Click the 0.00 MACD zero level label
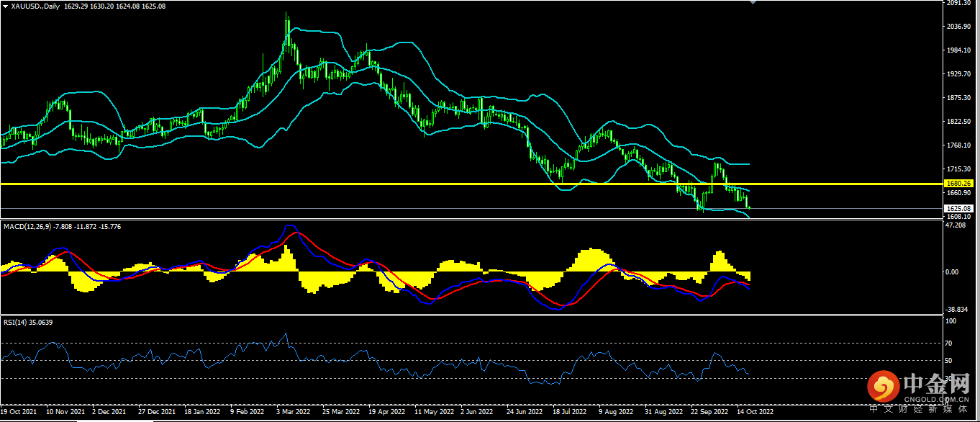This screenshot has width=980, height=422. tap(951, 272)
